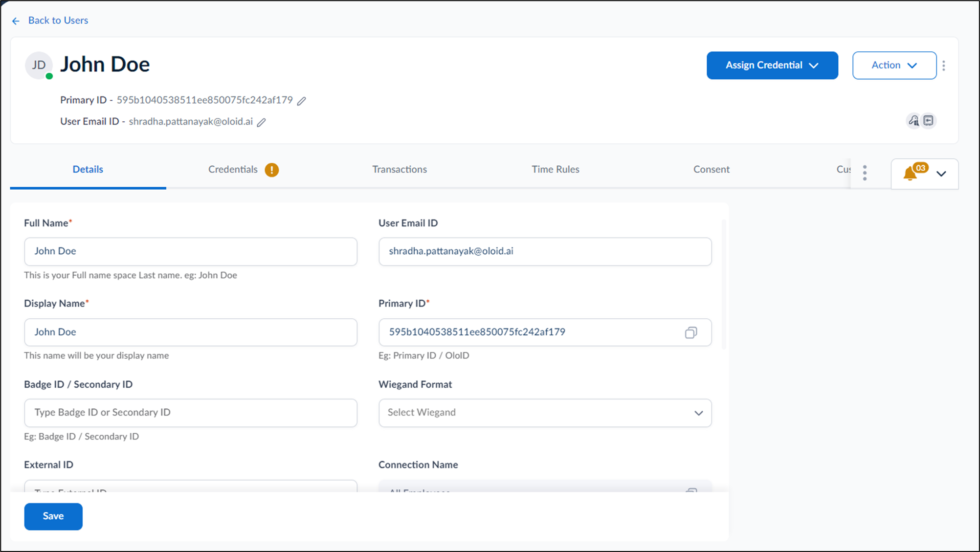The height and width of the screenshot is (552, 980).
Task: Copy the Primary ID with the copy icon
Action: click(691, 332)
